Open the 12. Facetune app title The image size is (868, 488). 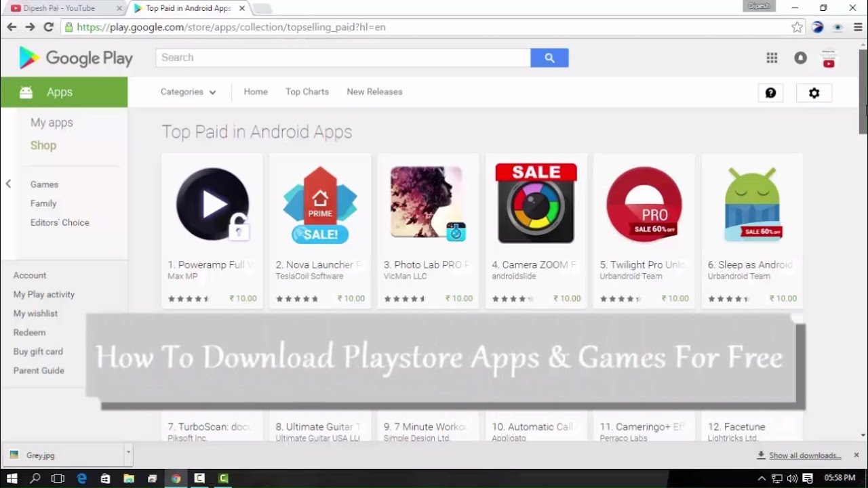pos(736,427)
